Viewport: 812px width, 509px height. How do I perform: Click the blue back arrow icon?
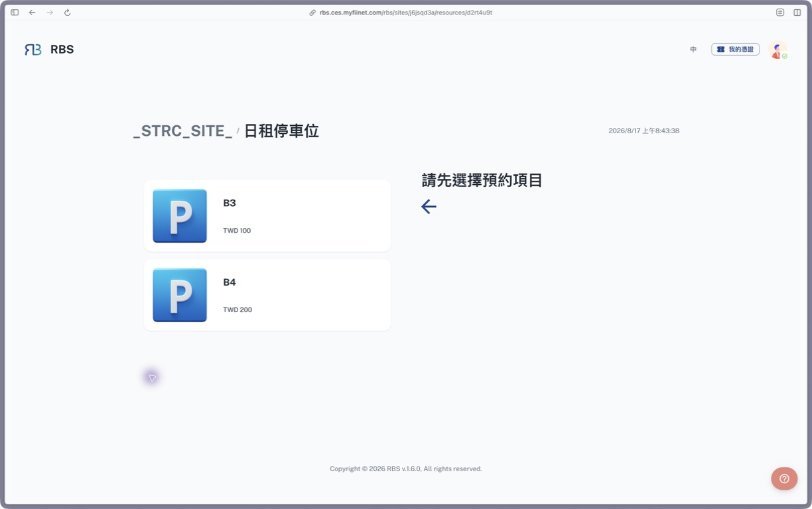[429, 207]
